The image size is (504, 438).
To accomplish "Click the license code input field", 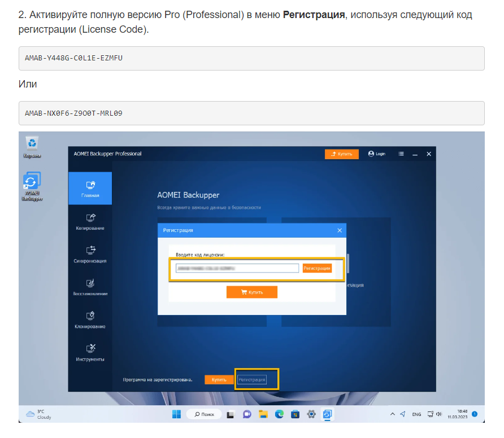I will tap(237, 269).
